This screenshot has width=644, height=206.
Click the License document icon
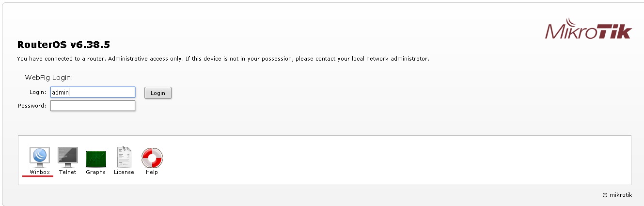coord(124,157)
